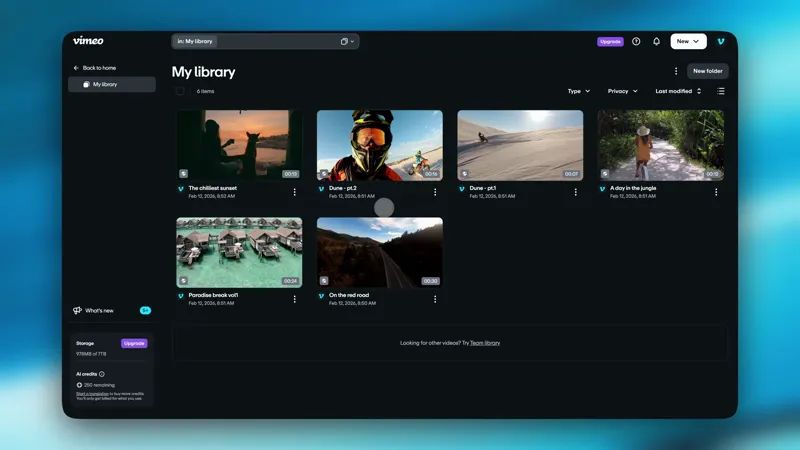Open the Last modified sort dropdown

[678, 91]
